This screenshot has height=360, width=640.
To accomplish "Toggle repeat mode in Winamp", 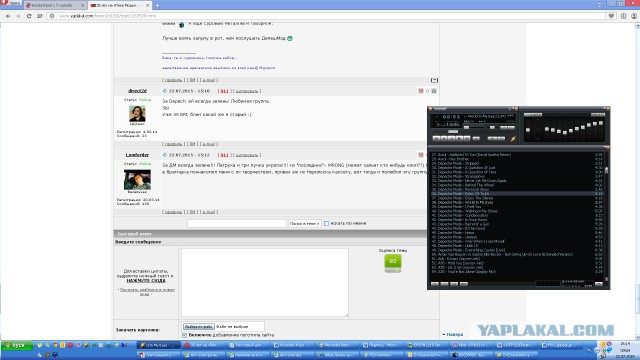I will pyautogui.click(x=502, y=138).
